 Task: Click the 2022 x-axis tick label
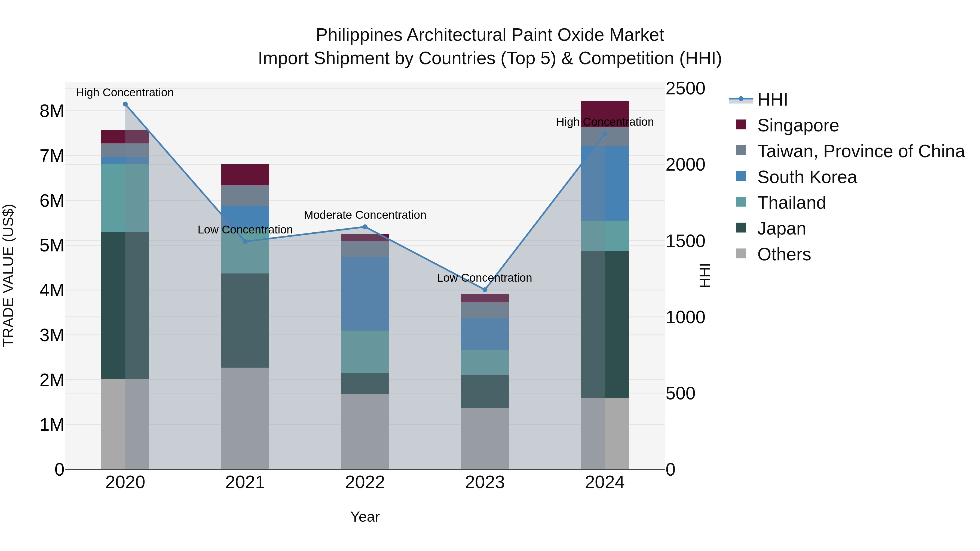[x=365, y=482]
